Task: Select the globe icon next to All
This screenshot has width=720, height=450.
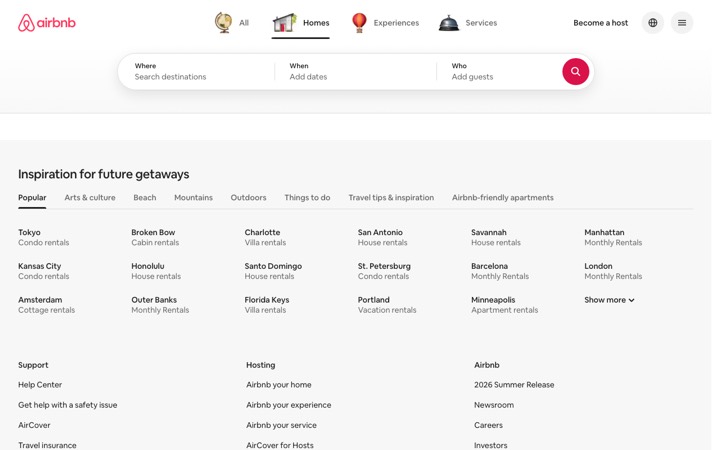Action: [223, 22]
